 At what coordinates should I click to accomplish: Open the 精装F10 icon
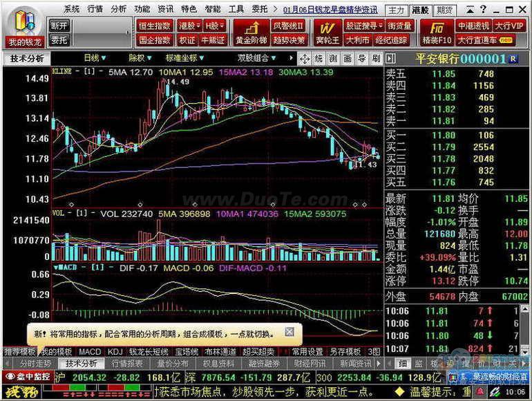point(437,32)
